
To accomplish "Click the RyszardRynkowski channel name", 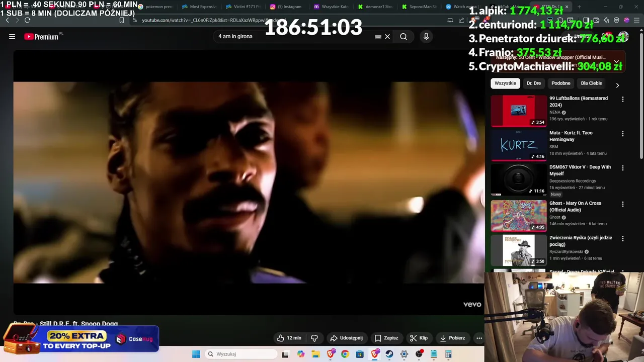I will [x=566, y=252].
